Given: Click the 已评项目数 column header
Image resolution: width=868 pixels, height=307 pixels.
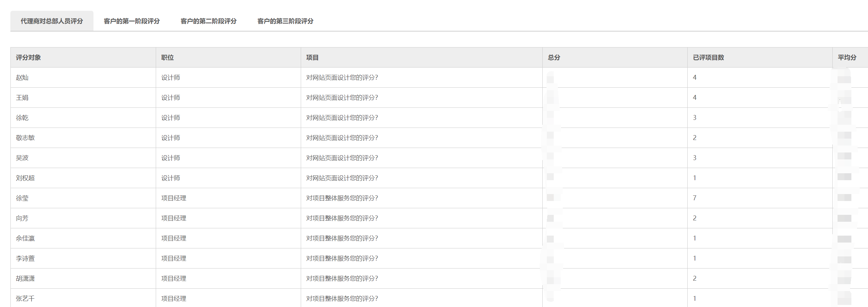Looking at the screenshot, I should coord(708,58).
